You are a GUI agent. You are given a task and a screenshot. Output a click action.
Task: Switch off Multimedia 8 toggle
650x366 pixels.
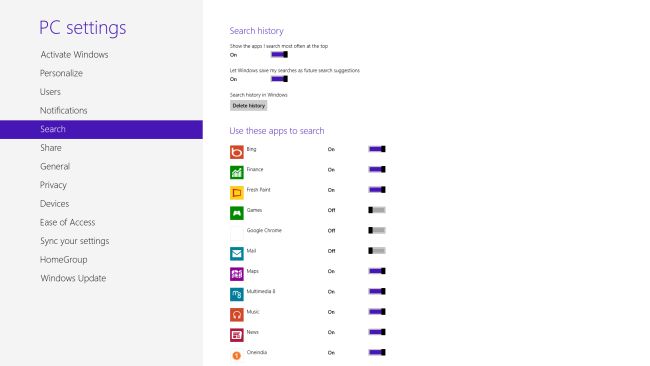[x=377, y=291]
